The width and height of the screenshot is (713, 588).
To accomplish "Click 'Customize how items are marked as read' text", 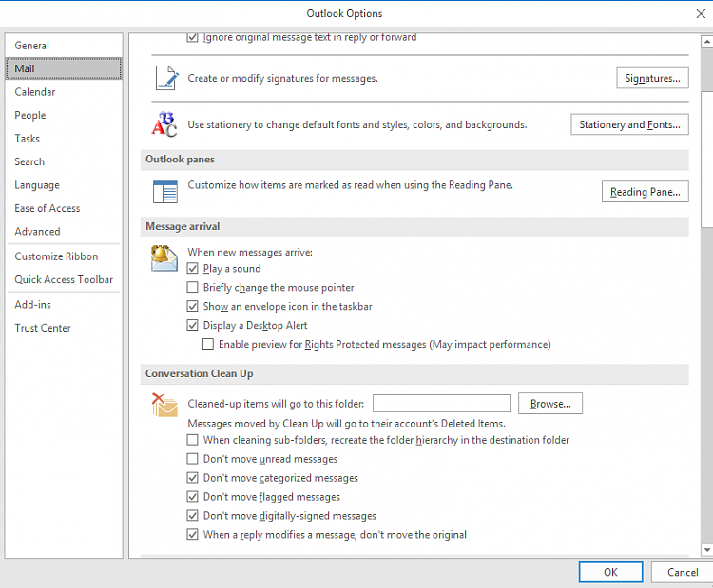I will (351, 185).
